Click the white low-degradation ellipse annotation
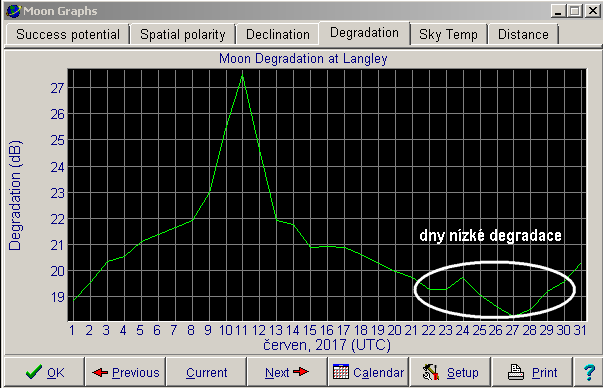 [495, 290]
